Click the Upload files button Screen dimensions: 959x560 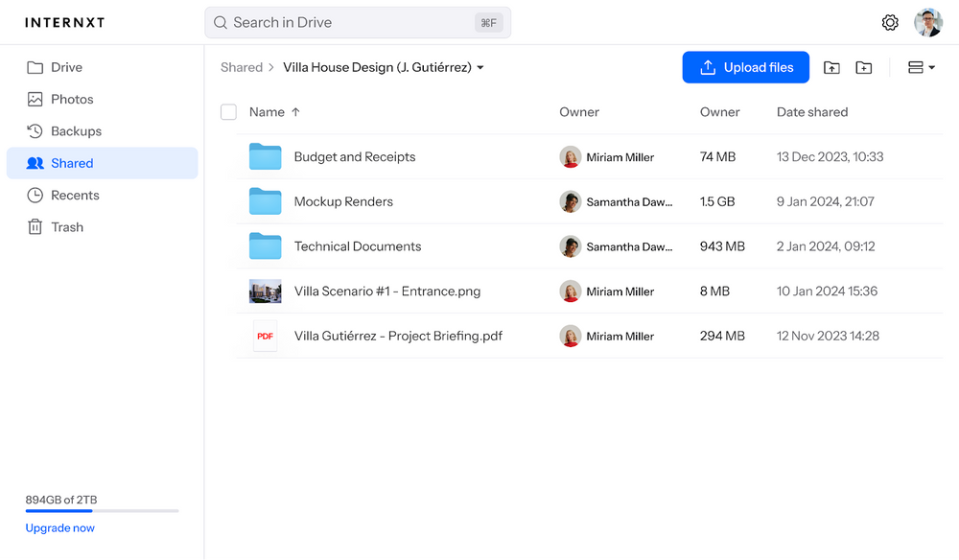(x=745, y=67)
